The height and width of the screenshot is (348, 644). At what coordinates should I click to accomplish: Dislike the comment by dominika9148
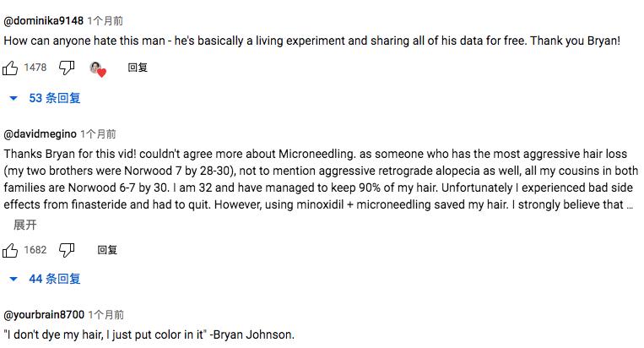coord(67,68)
